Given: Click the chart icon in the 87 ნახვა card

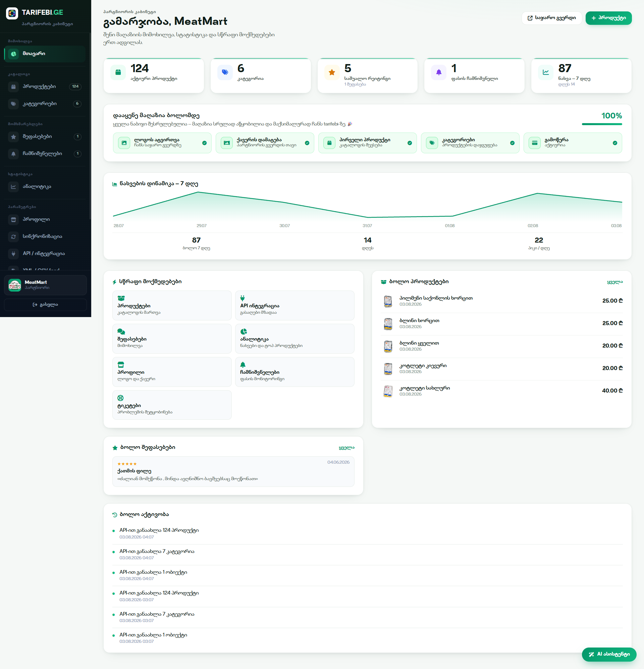Looking at the screenshot, I should click(546, 72).
